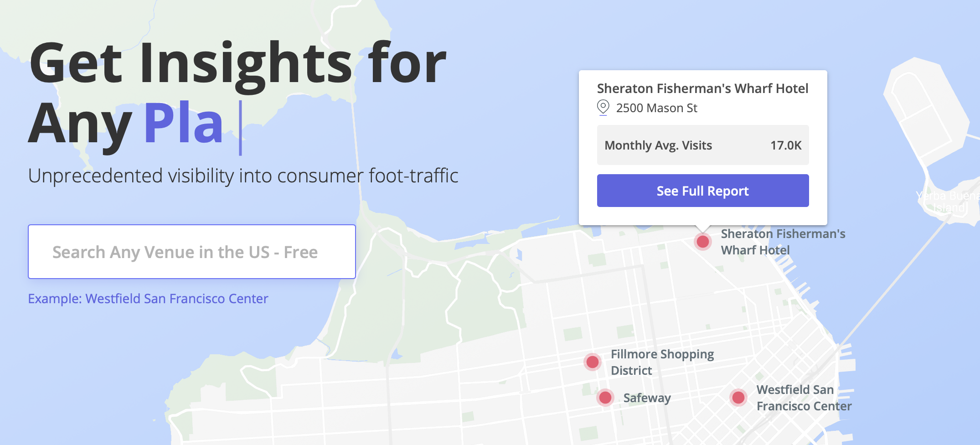
Task: Click the location pin icon beside 2500 Mason St
Action: coord(603,108)
